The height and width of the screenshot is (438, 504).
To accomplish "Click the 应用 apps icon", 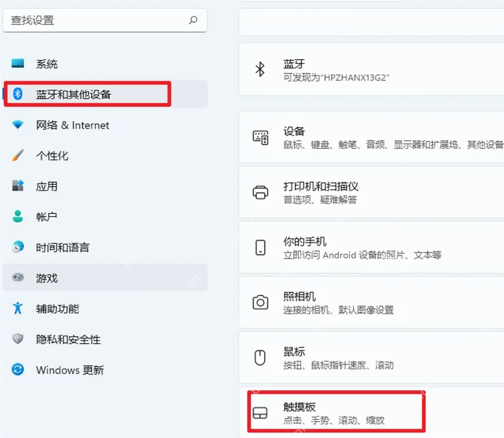I will pos(18,186).
